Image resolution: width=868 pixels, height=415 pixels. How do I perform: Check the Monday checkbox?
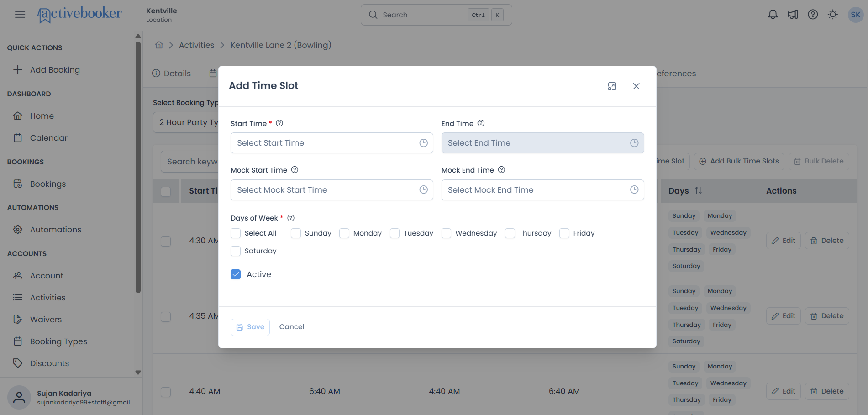tap(344, 233)
